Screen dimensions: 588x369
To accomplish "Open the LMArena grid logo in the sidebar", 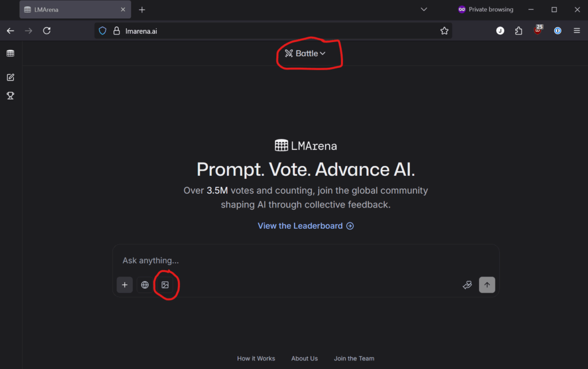I will tap(10, 53).
